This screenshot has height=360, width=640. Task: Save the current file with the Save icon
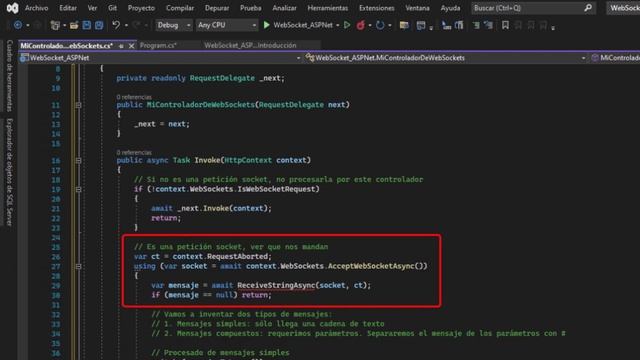click(x=87, y=25)
